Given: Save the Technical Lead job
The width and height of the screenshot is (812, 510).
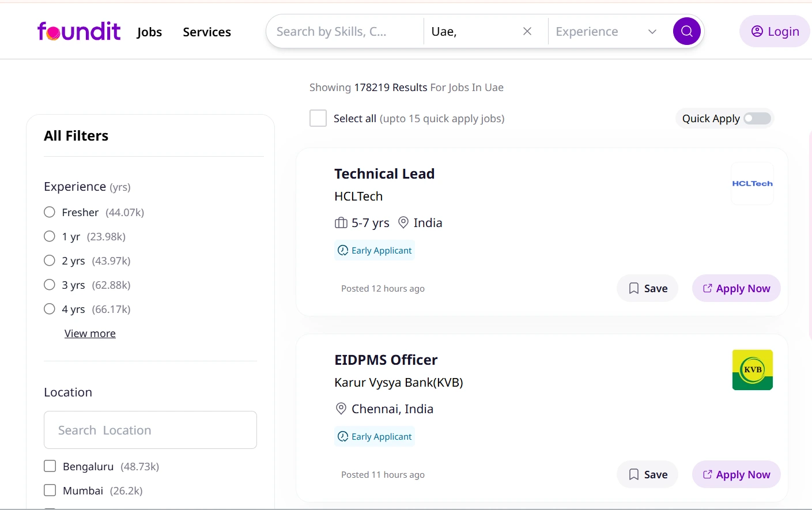Looking at the screenshot, I should [x=647, y=288].
